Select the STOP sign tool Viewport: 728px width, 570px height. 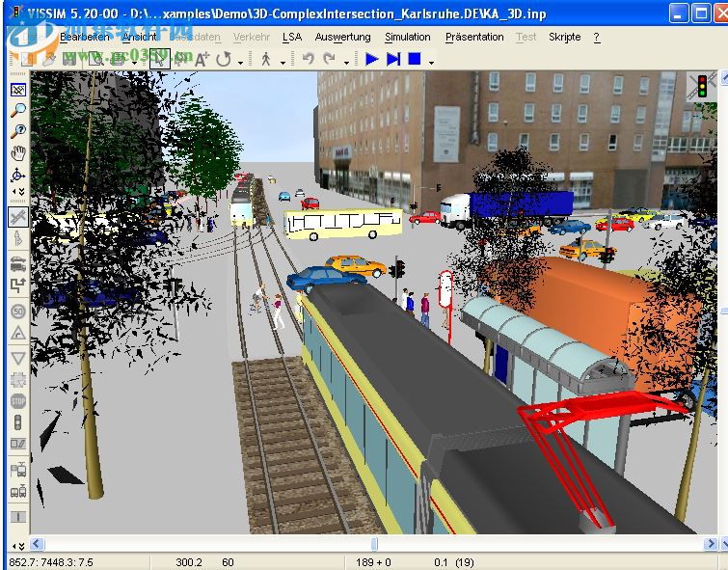(18, 401)
